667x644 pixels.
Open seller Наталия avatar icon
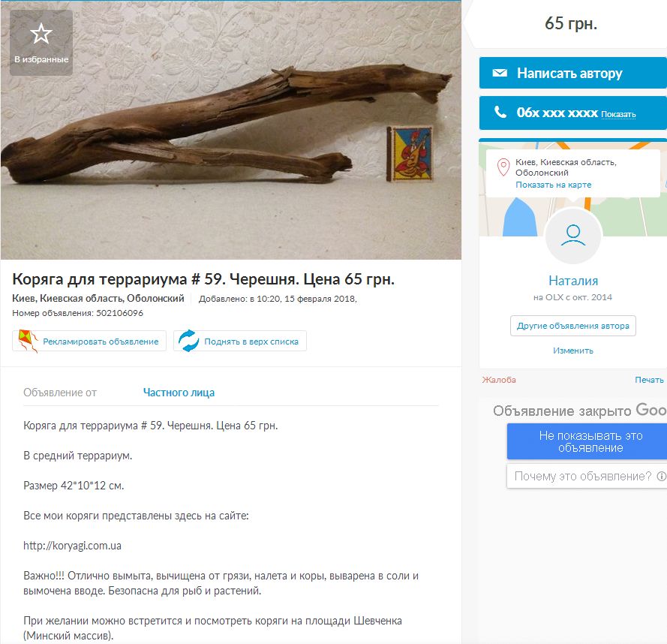[573, 236]
